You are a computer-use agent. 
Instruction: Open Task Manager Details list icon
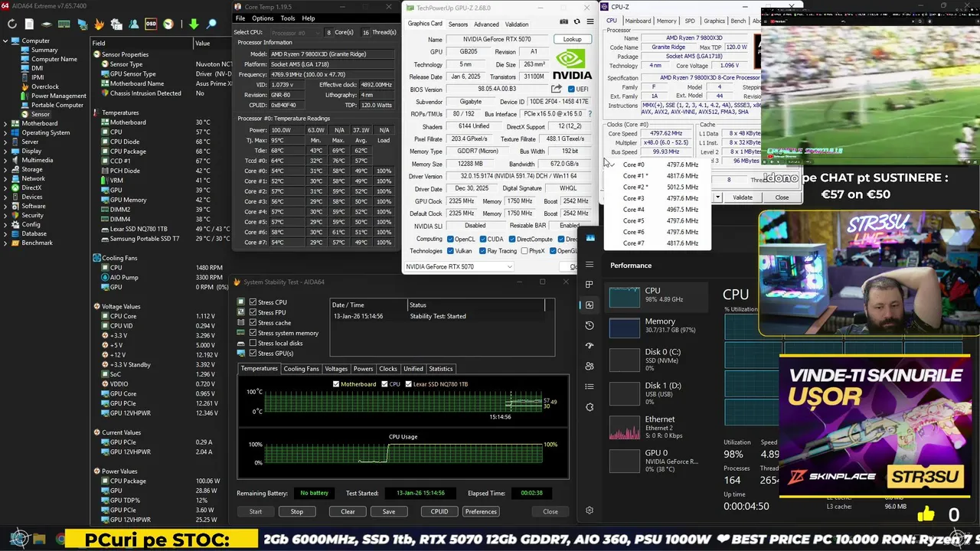(590, 386)
